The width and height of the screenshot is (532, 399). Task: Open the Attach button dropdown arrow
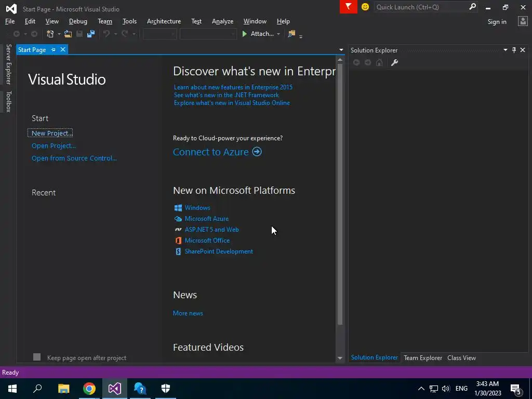tap(278, 34)
